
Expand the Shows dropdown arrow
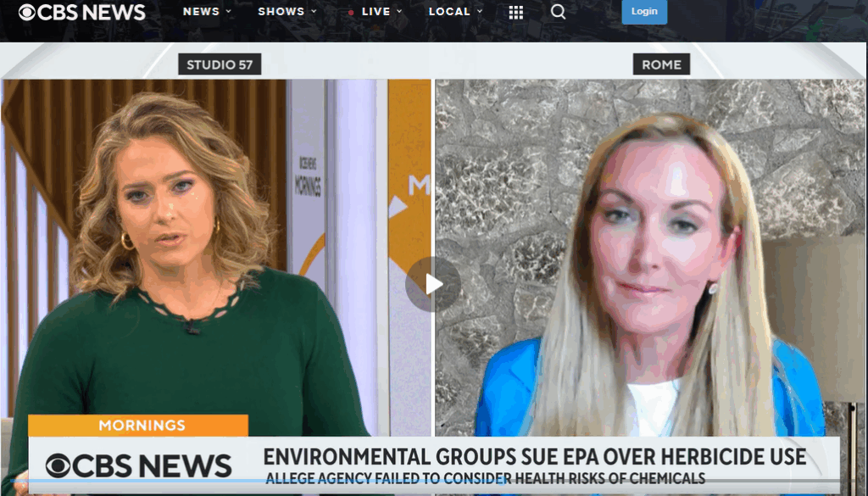point(314,12)
